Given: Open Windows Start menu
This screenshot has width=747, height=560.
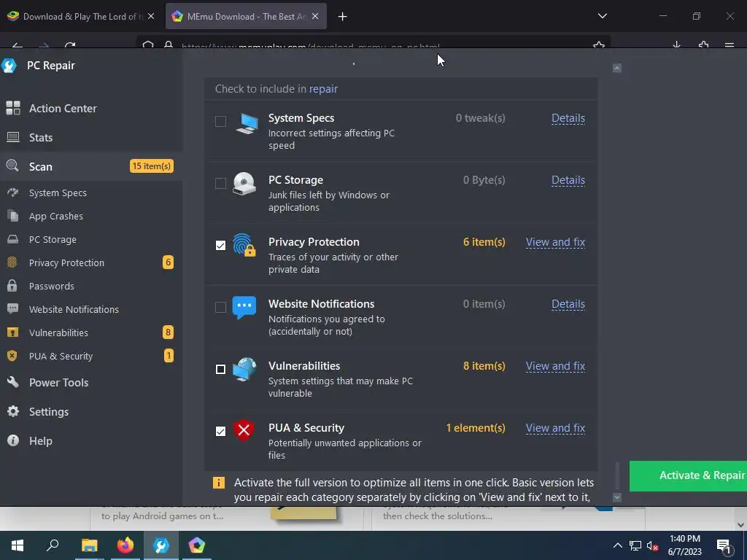Looking at the screenshot, I should pyautogui.click(x=18, y=545).
